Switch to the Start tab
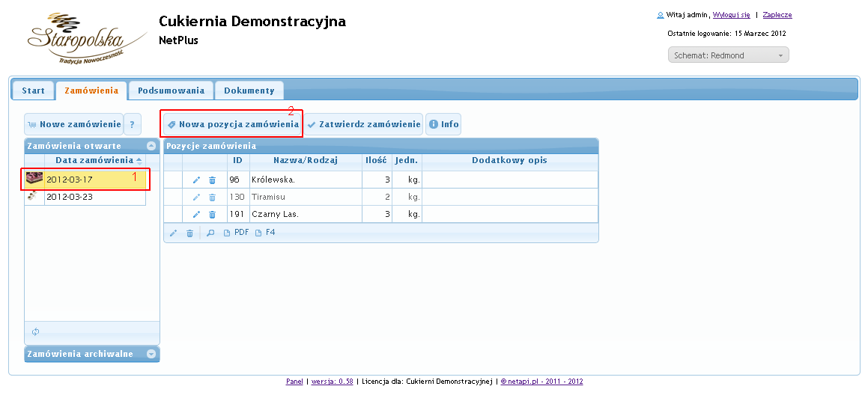Screen dimensions: 868x398 click(x=33, y=91)
